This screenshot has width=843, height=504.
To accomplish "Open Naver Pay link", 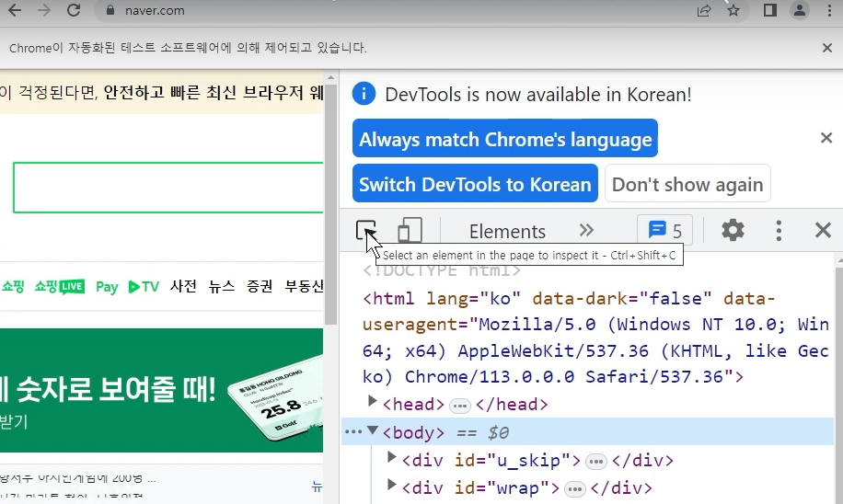I will tap(107, 287).
